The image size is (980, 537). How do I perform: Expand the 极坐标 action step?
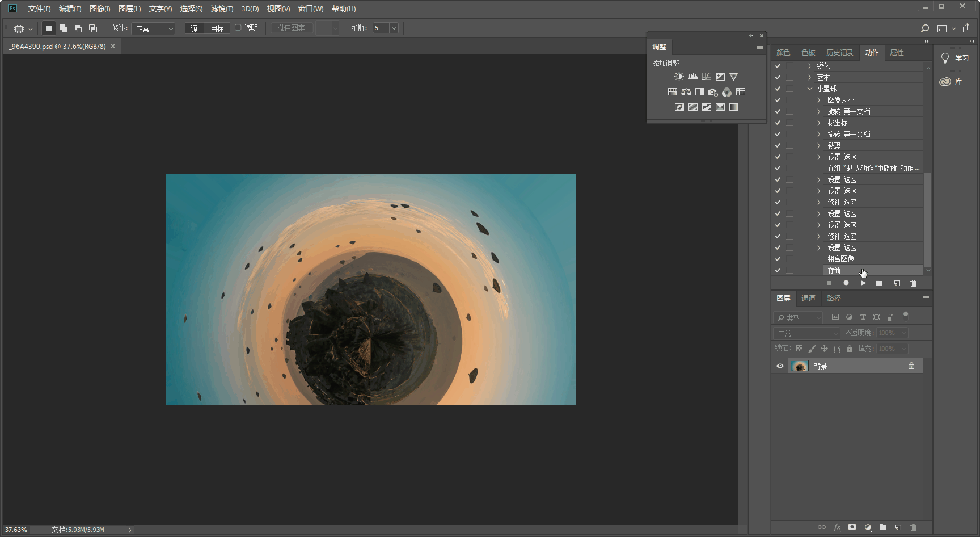click(818, 123)
